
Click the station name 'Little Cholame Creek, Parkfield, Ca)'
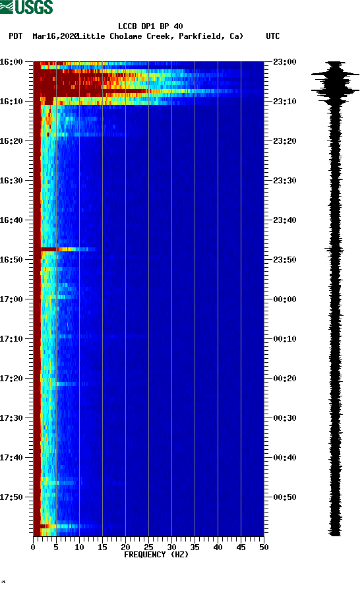click(x=161, y=36)
